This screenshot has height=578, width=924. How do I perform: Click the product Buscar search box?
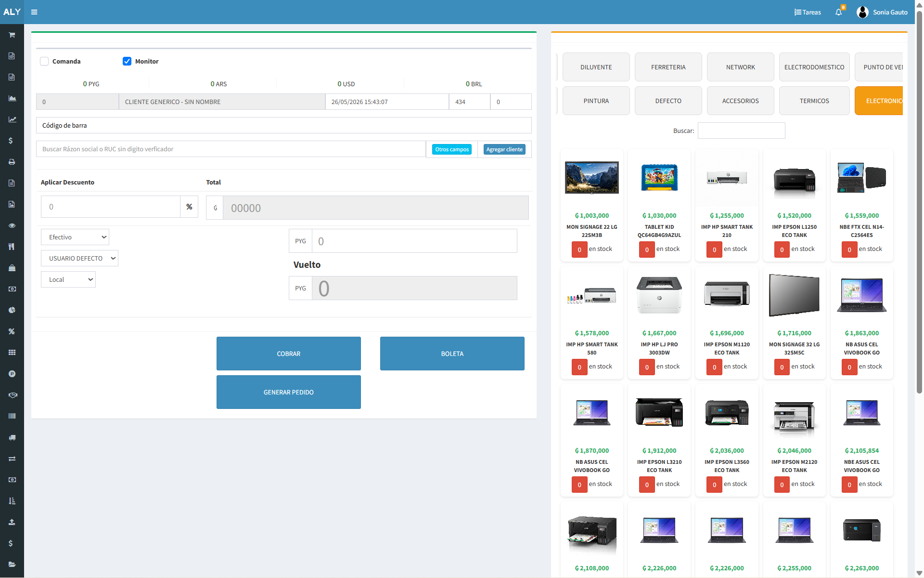(742, 131)
